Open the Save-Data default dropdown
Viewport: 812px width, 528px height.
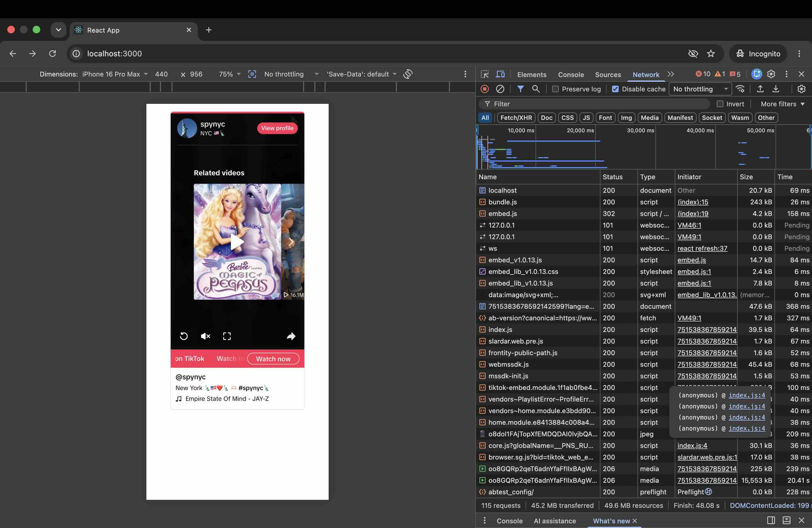(362, 74)
